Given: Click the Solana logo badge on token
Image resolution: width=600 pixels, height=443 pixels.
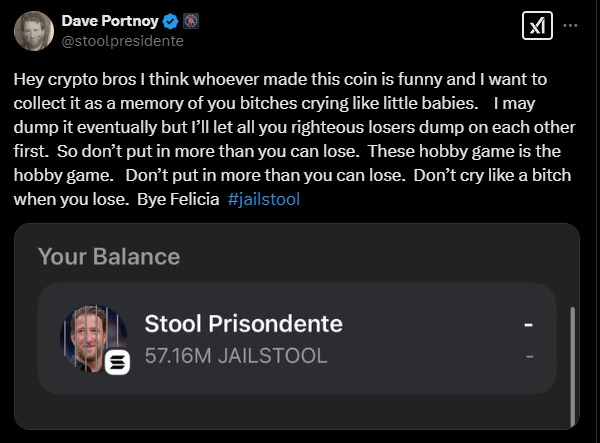Looking at the screenshot, I should (118, 363).
